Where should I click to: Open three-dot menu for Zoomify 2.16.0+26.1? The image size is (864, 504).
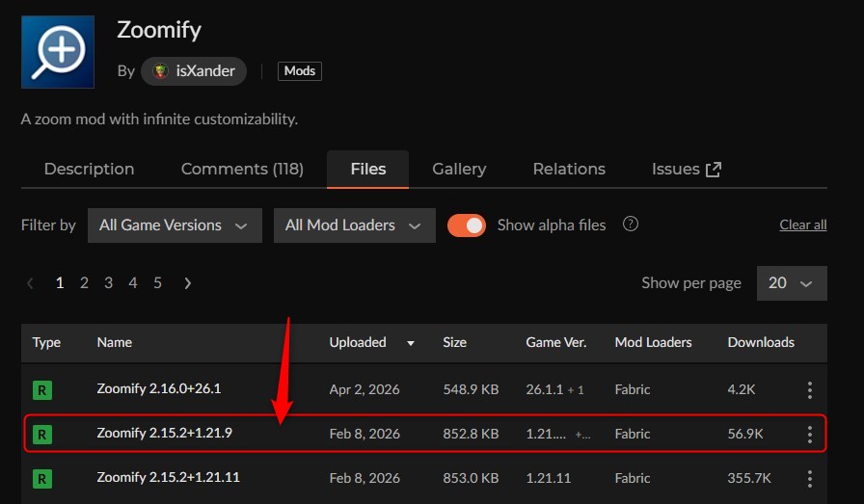(x=809, y=389)
